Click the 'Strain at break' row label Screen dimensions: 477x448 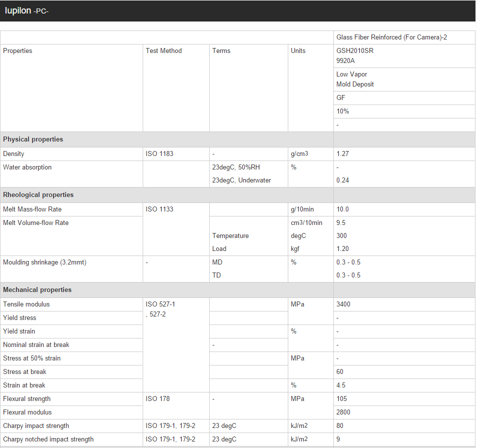pos(72,385)
